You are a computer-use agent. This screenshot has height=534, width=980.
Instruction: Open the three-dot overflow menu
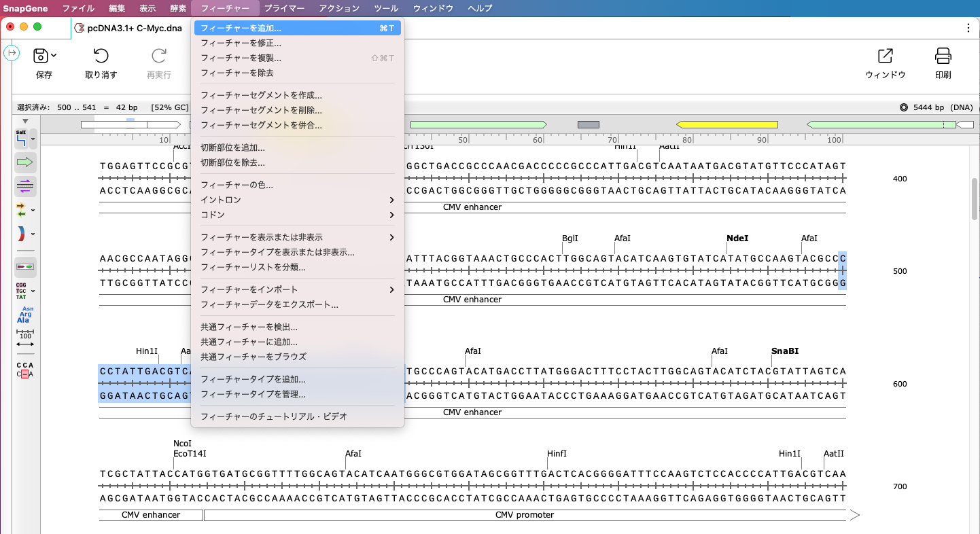tap(968, 28)
